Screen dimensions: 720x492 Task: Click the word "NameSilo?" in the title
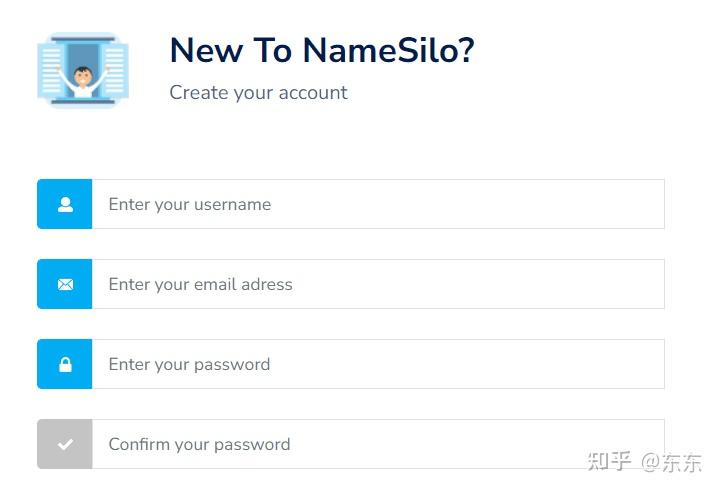click(388, 50)
